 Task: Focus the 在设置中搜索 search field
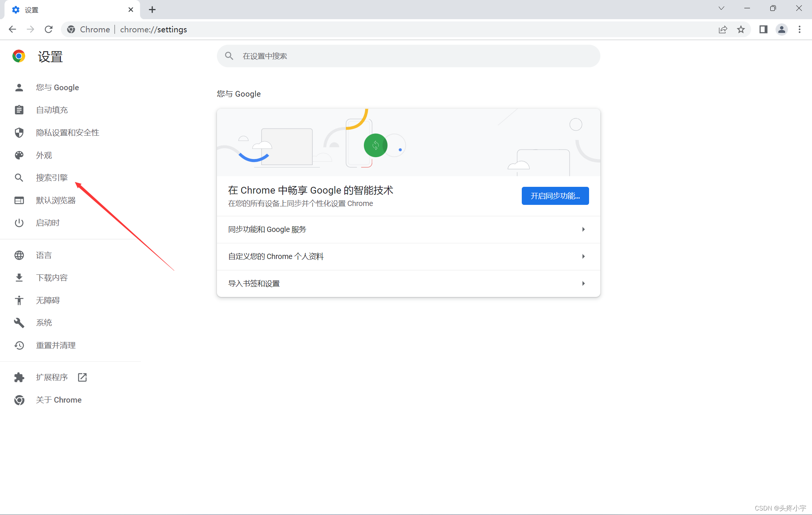(x=408, y=56)
